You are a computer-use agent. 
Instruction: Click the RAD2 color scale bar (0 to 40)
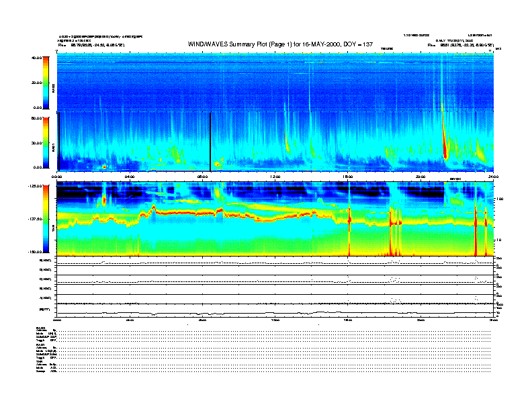46,83
